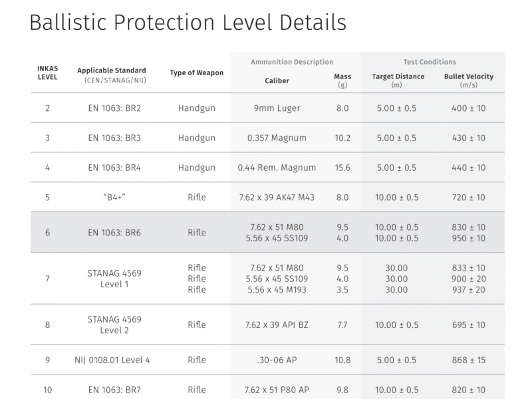
Task: Click the Ammunition Description group header
Action: tap(294, 62)
